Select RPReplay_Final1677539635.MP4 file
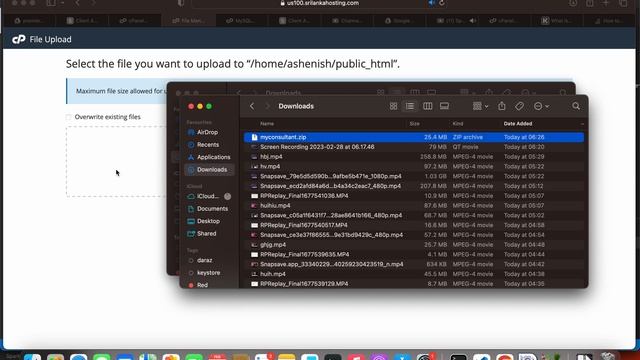 point(414,255)
